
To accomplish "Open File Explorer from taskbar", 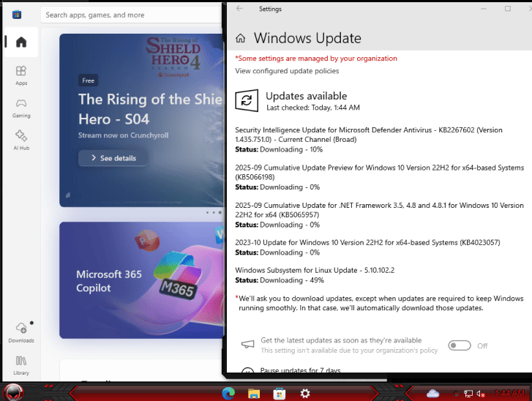I will (x=254, y=394).
